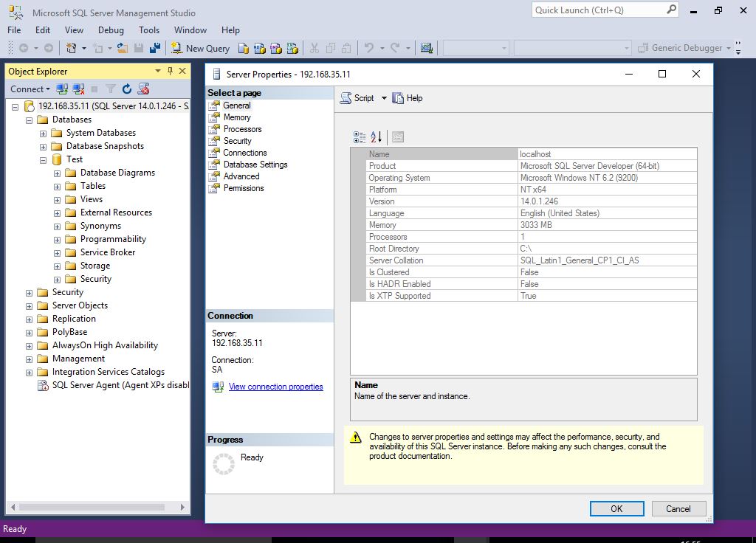Screen dimensions: 756x543
Task: Select the Database Settings page
Action: (x=255, y=165)
